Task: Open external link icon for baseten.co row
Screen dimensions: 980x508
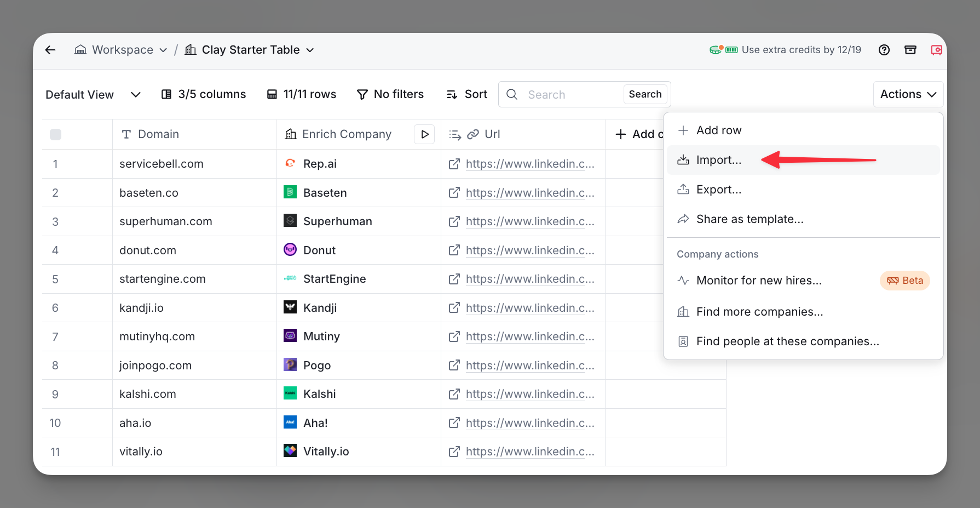Action: click(x=454, y=193)
